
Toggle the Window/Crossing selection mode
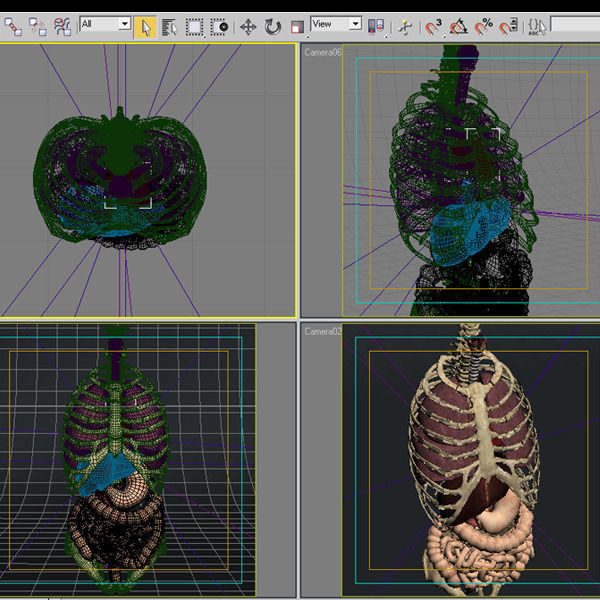(219, 28)
